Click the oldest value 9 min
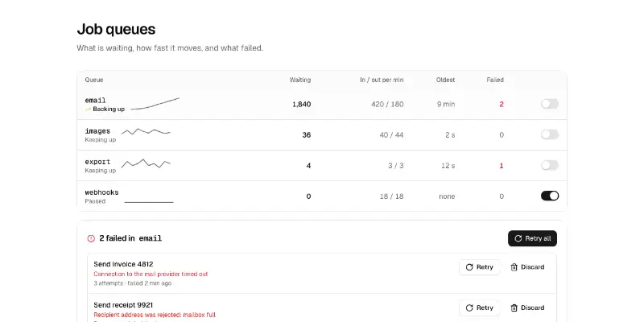 (446, 105)
